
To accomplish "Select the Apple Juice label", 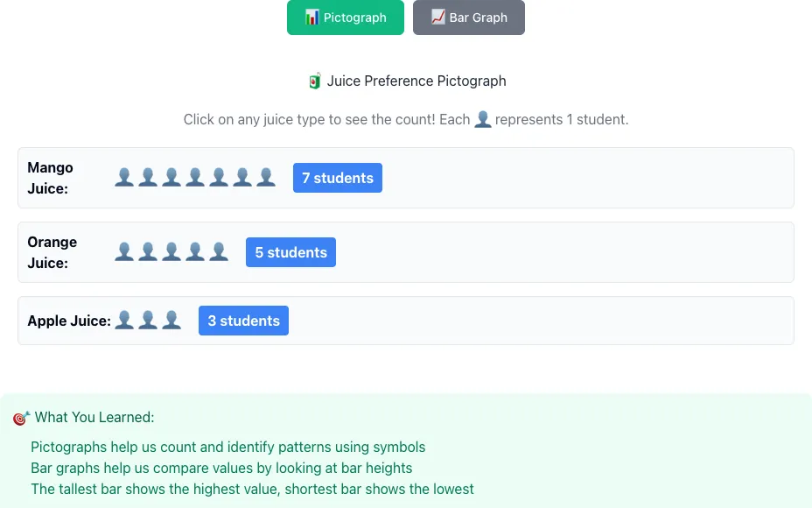I will click(69, 321).
